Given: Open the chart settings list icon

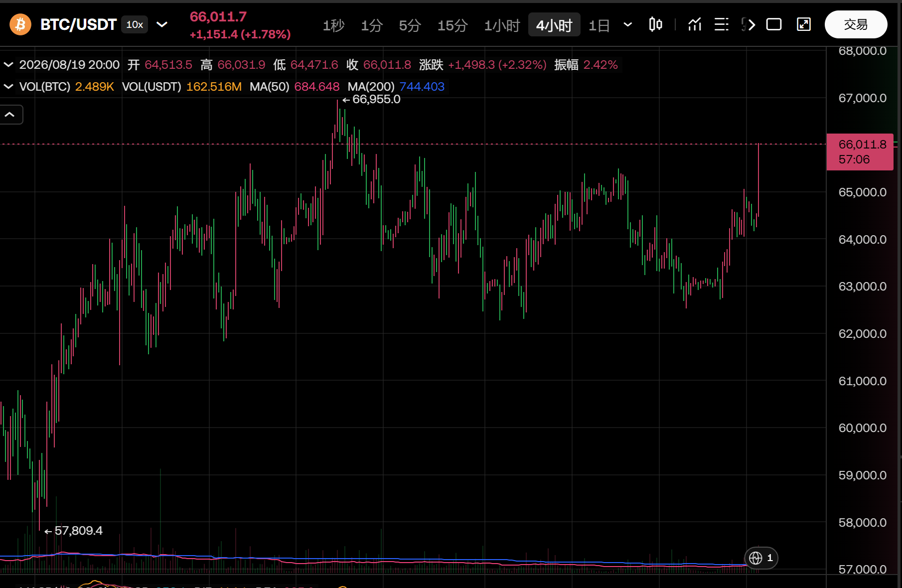Looking at the screenshot, I should pos(721,24).
